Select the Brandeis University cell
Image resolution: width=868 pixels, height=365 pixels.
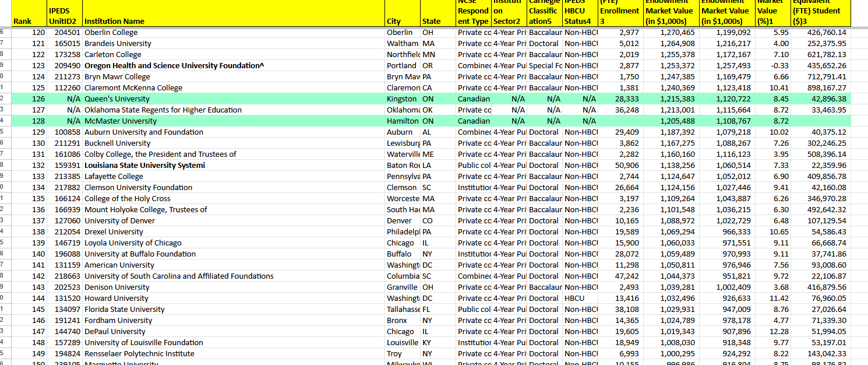234,44
